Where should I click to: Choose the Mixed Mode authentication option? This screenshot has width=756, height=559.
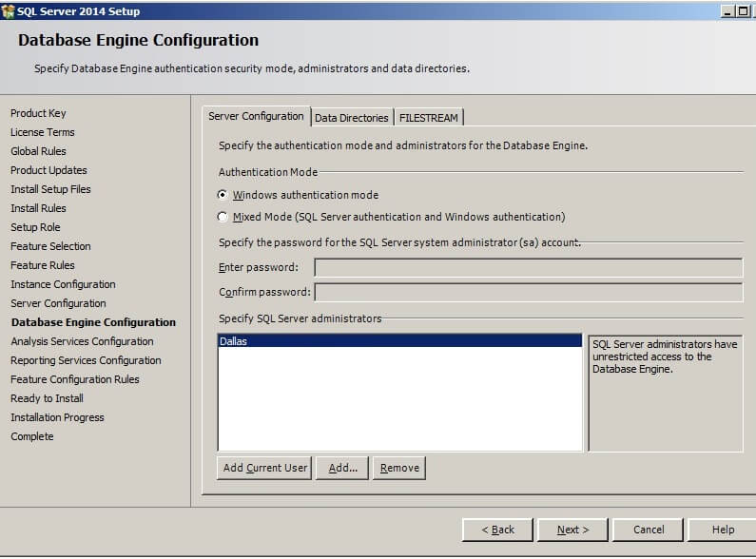coord(223,217)
